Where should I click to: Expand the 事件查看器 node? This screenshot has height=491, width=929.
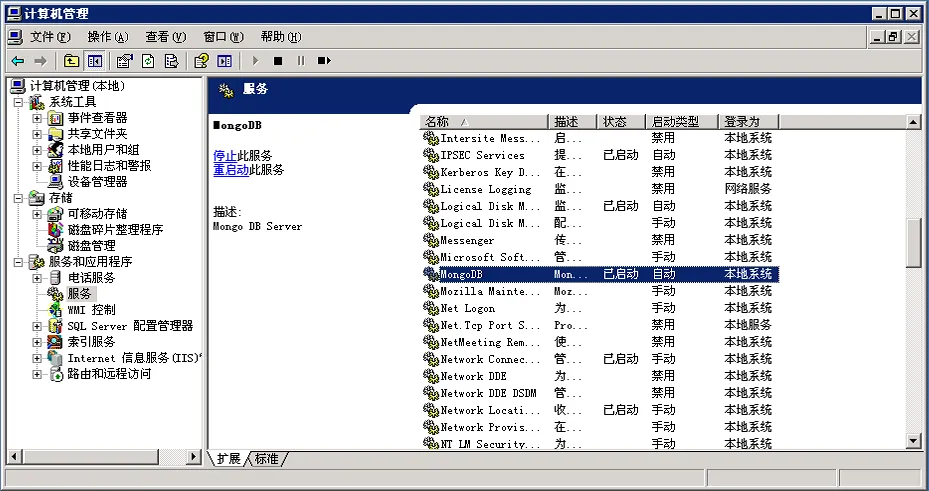click(x=37, y=118)
